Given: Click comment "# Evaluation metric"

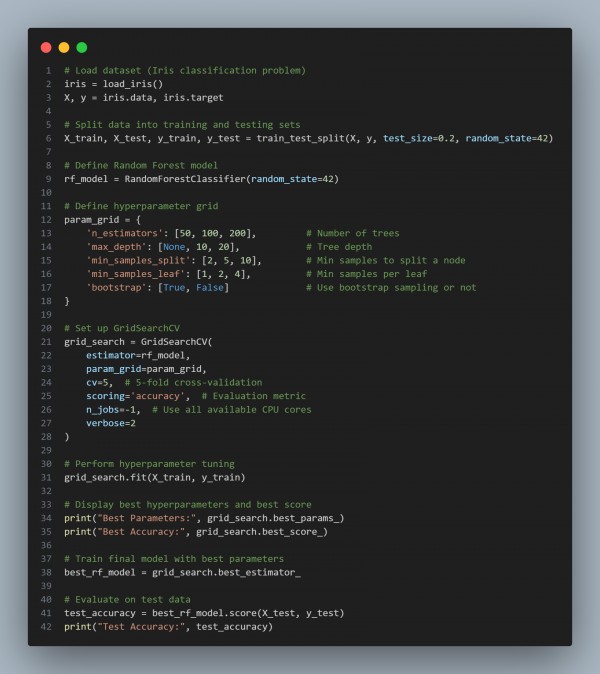Looking at the screenshot, I should (254, 396).
